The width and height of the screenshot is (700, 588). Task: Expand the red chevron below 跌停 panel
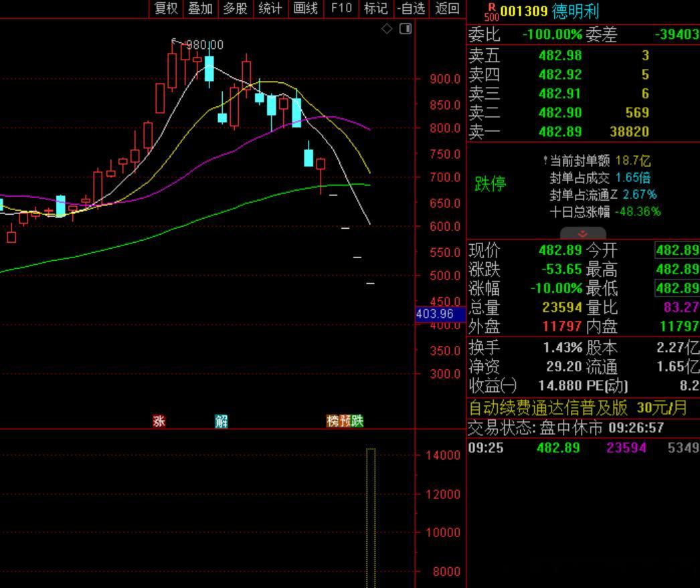(x=583, y=233)
